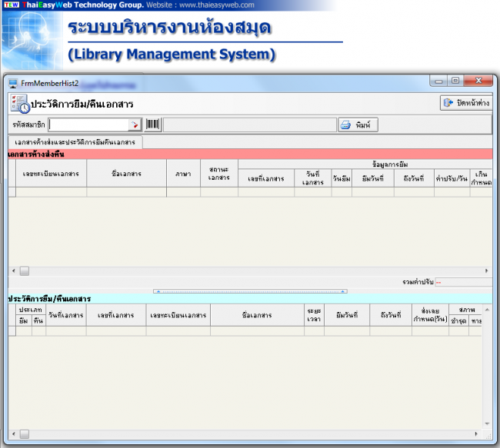Click column header เกินกำหนด
The image size is (500, 448).
coord(482,178)
